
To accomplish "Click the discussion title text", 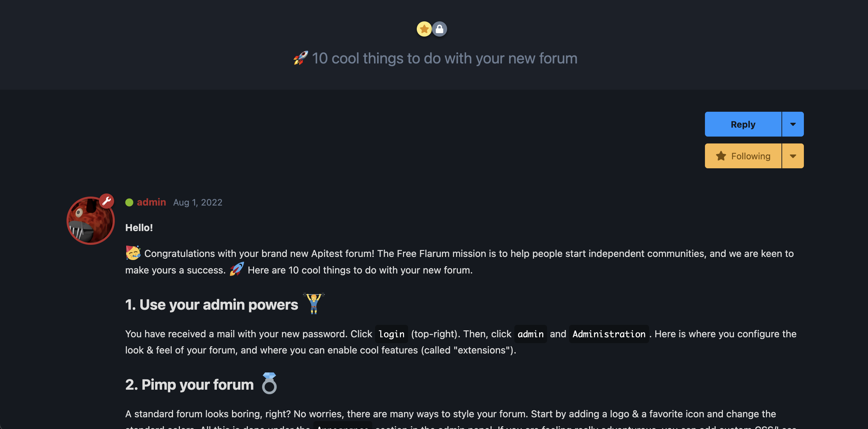I will [444, 58].
